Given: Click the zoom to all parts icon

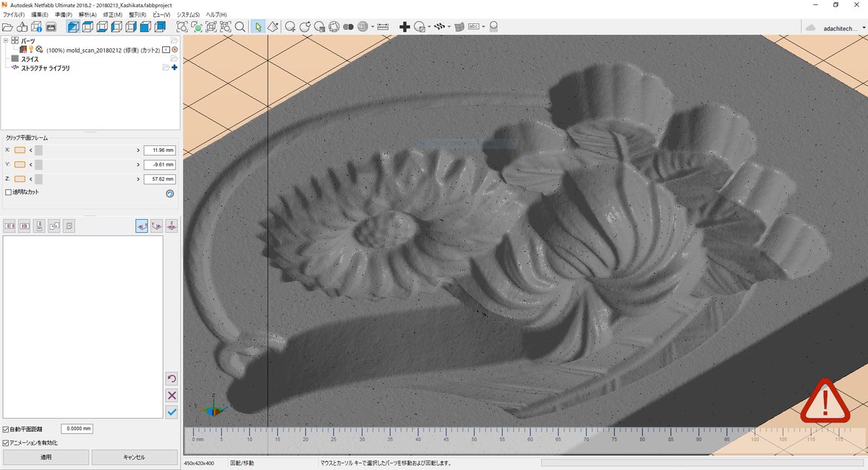Looking at the screenshot, I should [226, 27].
